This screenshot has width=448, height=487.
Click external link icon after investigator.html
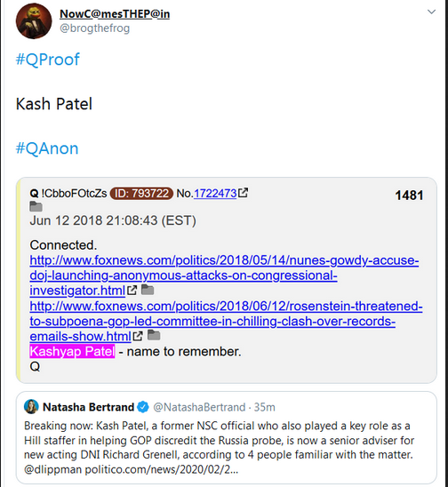tap(132, 290)
